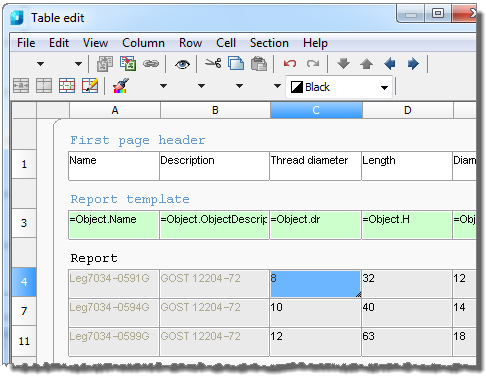Viewport: 486px width, 377px height.
Task: Click the gray up arrow icon
Action: point(366,63)
